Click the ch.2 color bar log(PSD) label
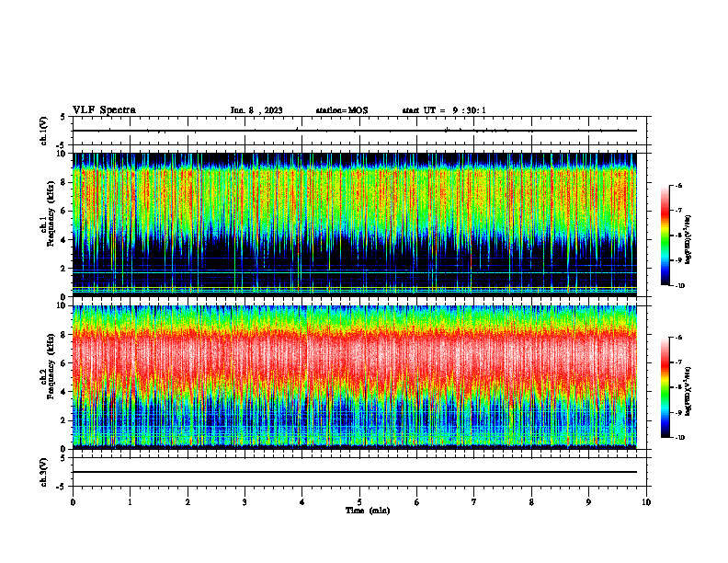 pos(688,392)
